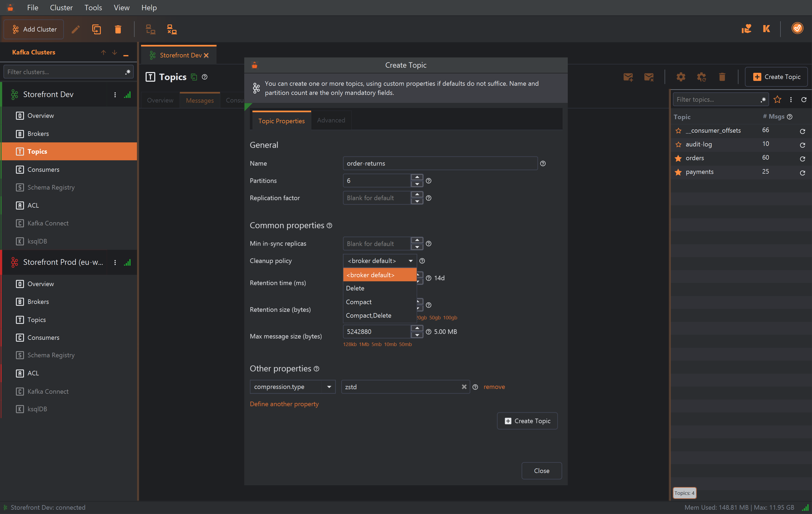Collapse Kafka Clusters panel with minus icon
This screenshot has height=514, width=812.
pyautogui.click(x=126, y=55)
